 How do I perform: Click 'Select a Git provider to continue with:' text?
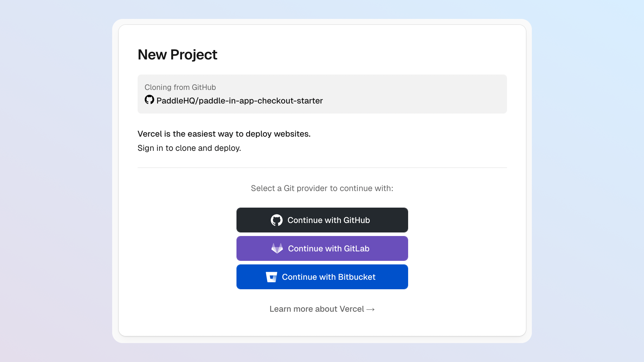click(x=322, y=188)
